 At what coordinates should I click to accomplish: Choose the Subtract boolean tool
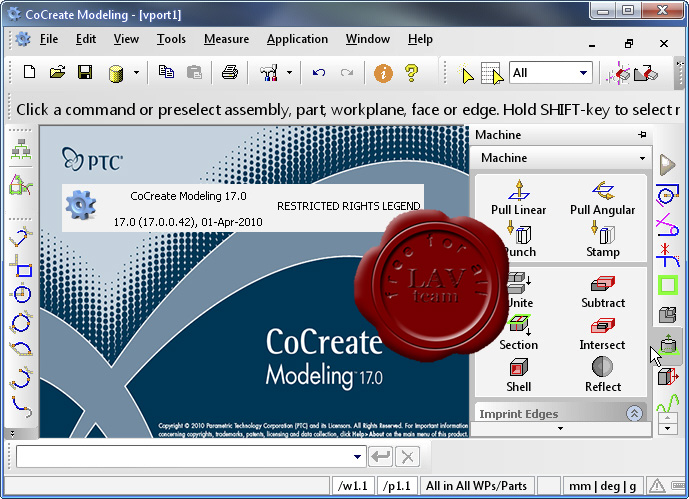(x=603, y=292)
